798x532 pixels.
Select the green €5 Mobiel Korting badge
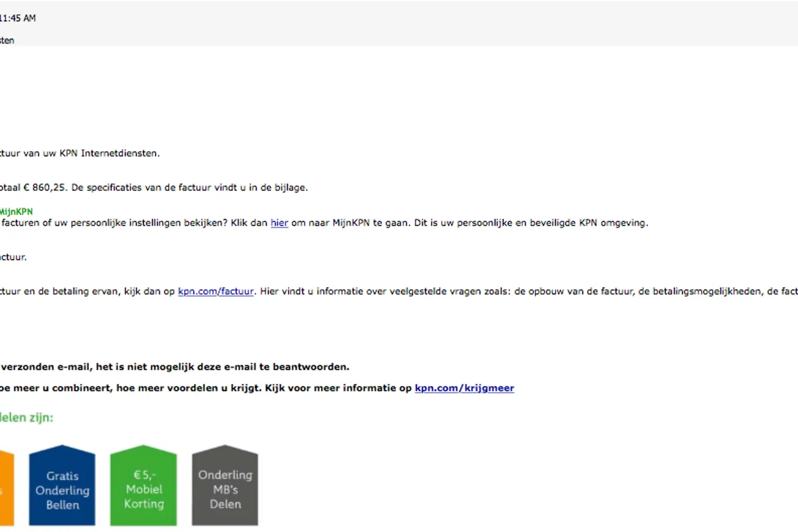143,487
